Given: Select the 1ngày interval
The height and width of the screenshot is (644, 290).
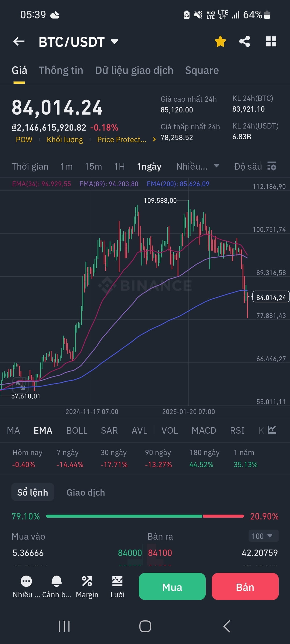Looking at the screenshot, I should 149,166.
